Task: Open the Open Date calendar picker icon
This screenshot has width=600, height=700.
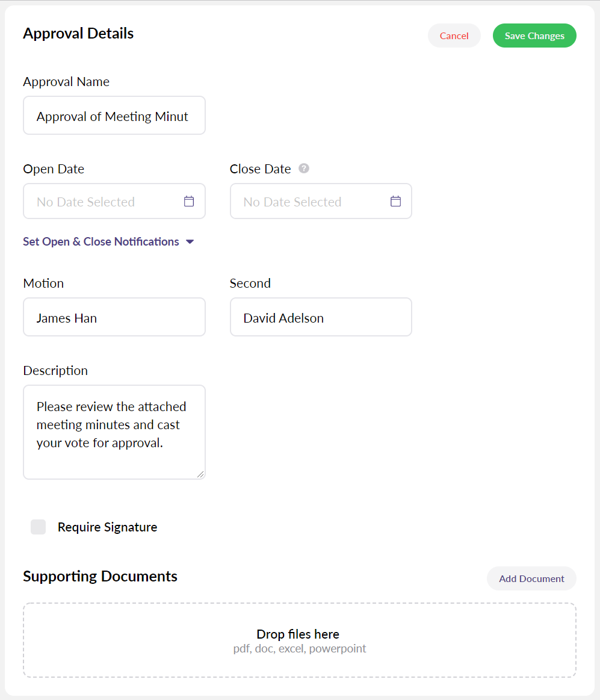Action: pos(189,202)
